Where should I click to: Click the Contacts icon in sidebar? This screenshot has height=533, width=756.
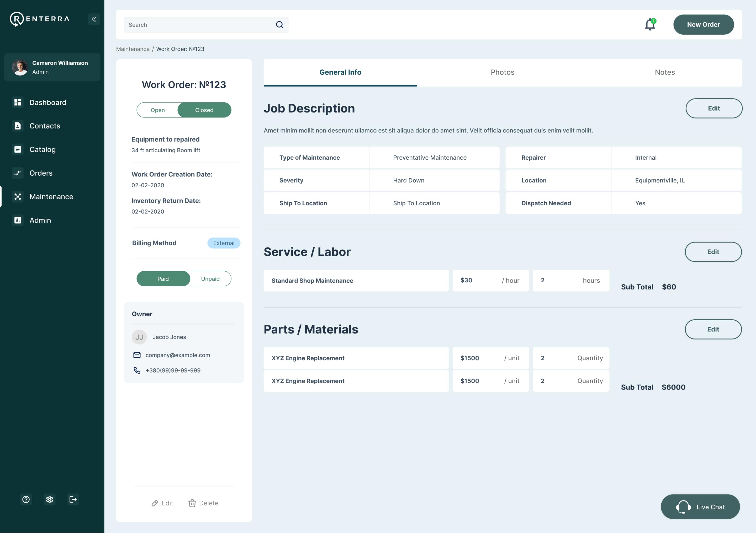point(18,126)
